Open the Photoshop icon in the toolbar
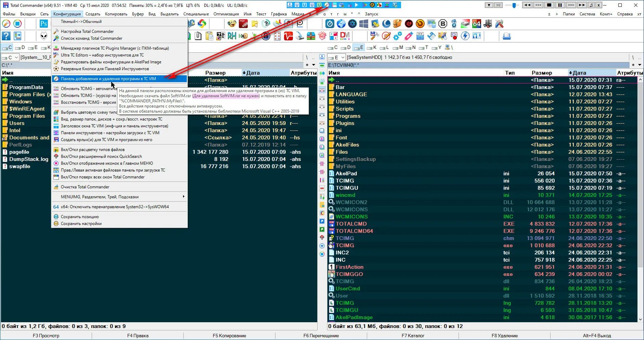The width and height of the screenshot is (644, 340). [43, 24]
